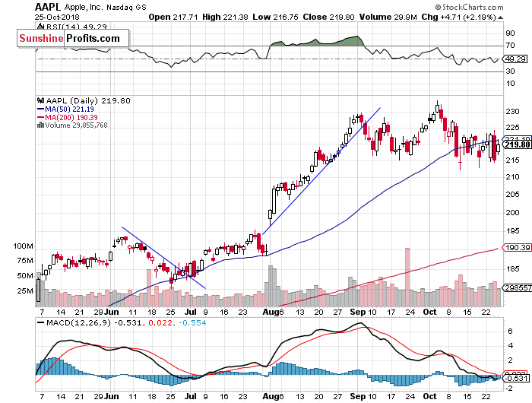Click the copyright symbol before StockCharts.com
This screenshot has width=532, height=403.
click(x=438, y=7)
